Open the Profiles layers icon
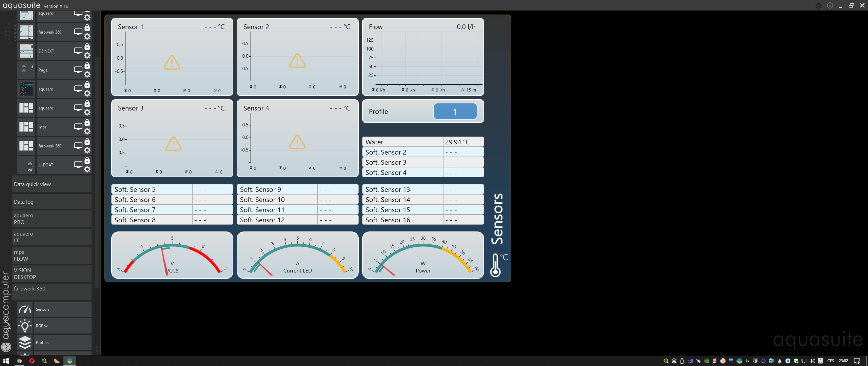This screenshot has width=868, height=366. coord(25,343)
